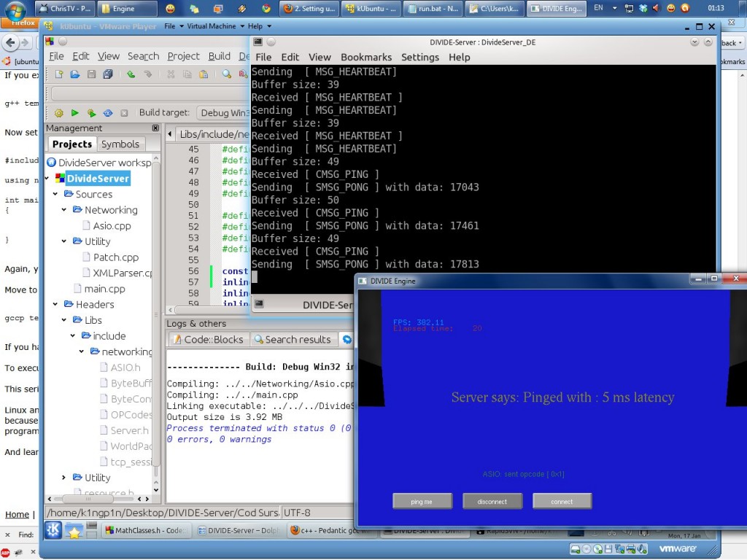
Task: Click the Home link in Firefox page
Action: pyautogui.click(x=18, y=514)
